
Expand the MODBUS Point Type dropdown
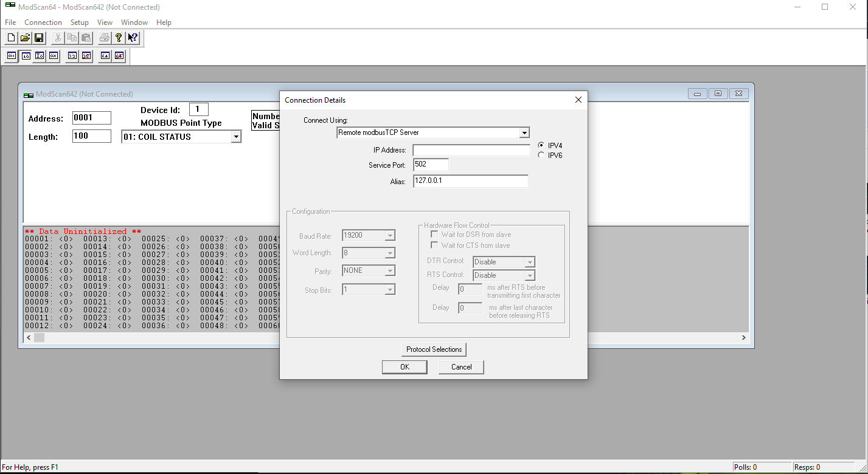236,137
